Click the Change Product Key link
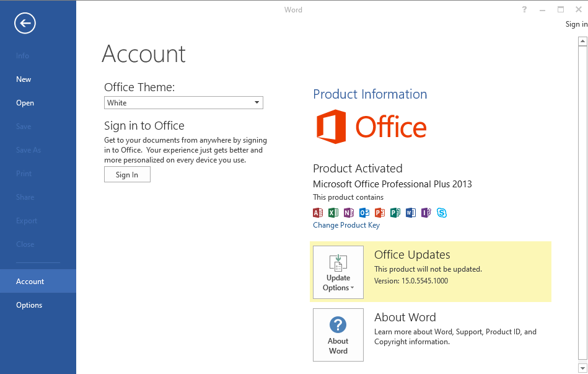The width and height of the screenshot is (588, 374). [x=346, y=225]
